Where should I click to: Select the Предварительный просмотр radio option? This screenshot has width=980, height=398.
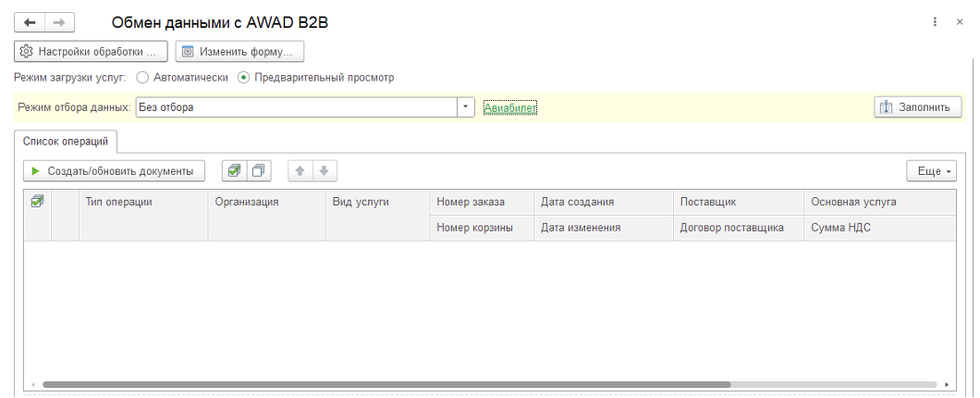(244, 78)
